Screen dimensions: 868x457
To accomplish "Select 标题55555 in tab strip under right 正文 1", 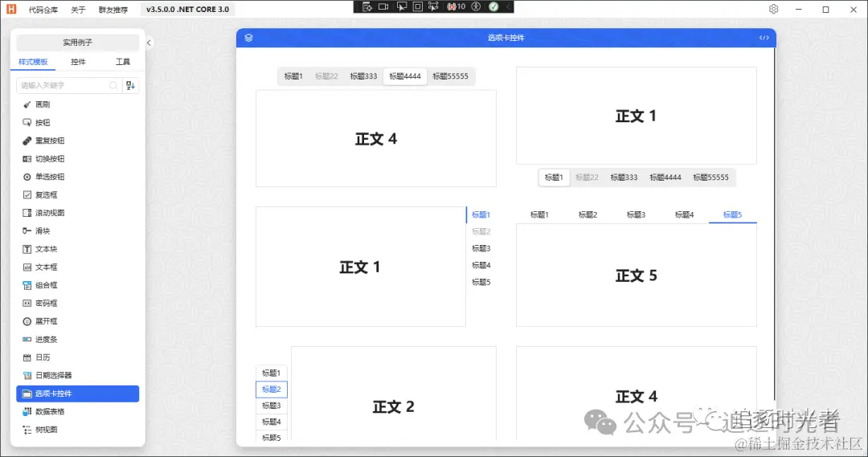I will tap(710, 177).
